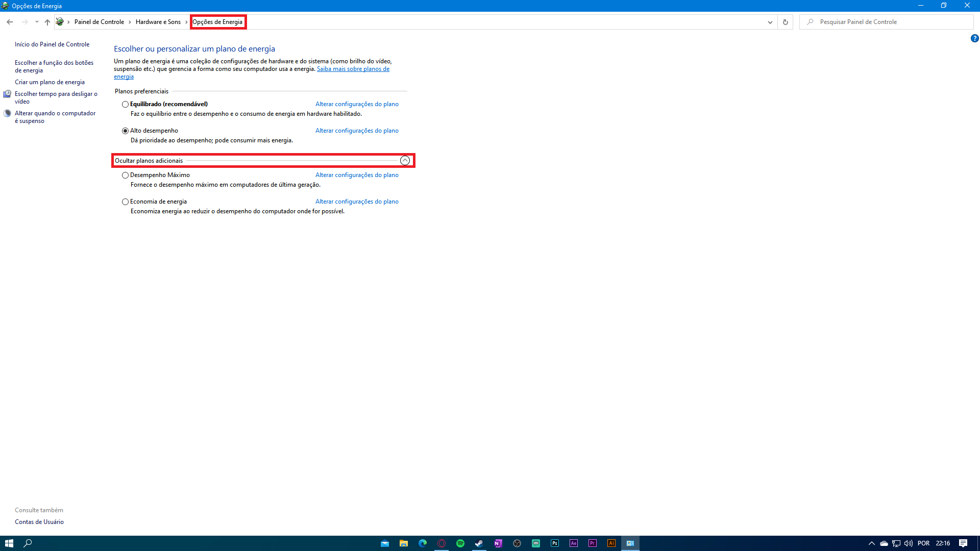The width and height of the screenshot is (980, 551).
Task: Click the Up one level arrow
Action: [x=47, y=22]
